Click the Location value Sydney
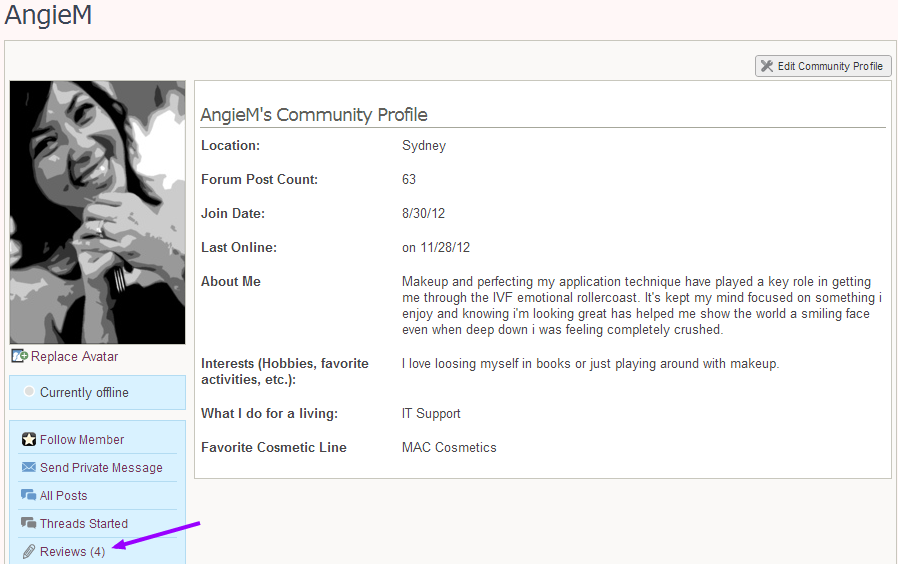Screen dimensions: 898x564 [x=424, y=145]
